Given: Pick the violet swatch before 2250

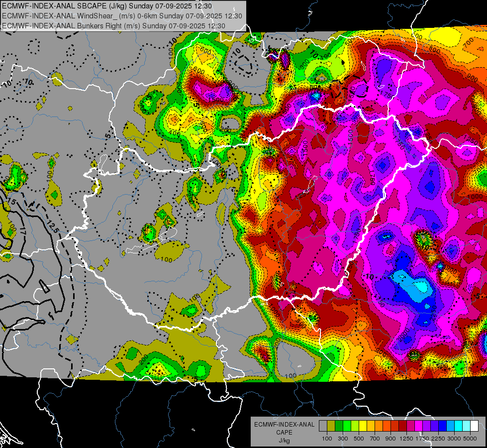Looking at the screenshot, I should click(434, 426).
